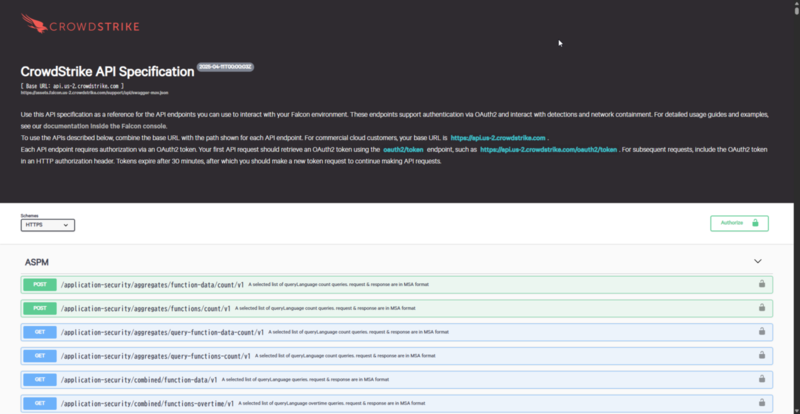Open the swagger JSON URL under Base URL
This screenshot has width=800, height=414.
94,93
